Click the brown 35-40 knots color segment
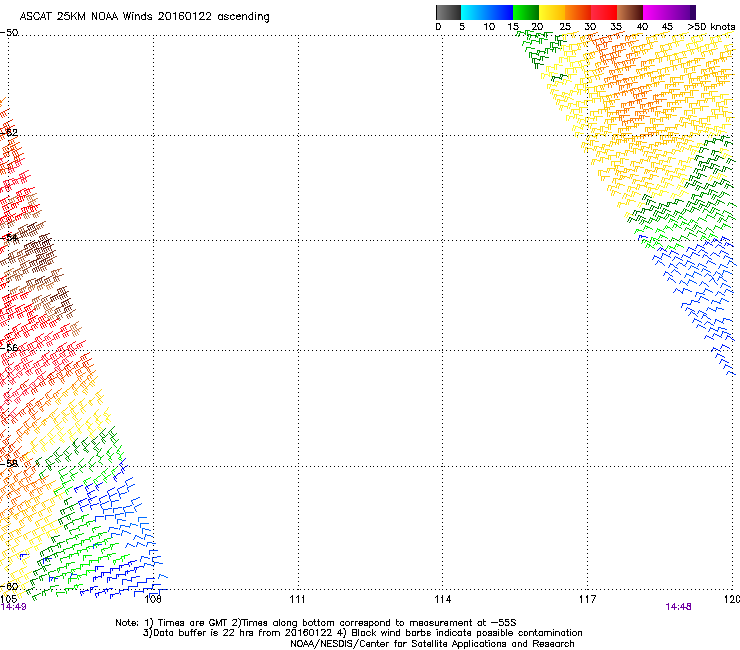 pos(630,12)
